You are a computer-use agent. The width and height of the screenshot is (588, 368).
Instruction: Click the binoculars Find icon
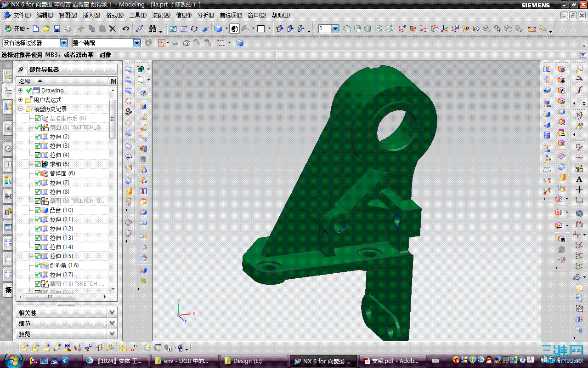[x=153, y=29]
